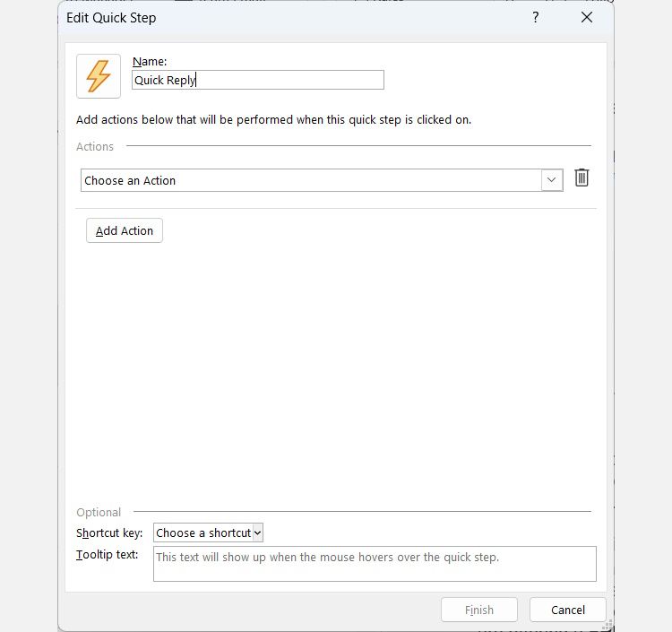The width and height of the screenshot is (672, 632).
Task: Click the Cancel button
Action: pyautogui.click(x=567, y=610)
